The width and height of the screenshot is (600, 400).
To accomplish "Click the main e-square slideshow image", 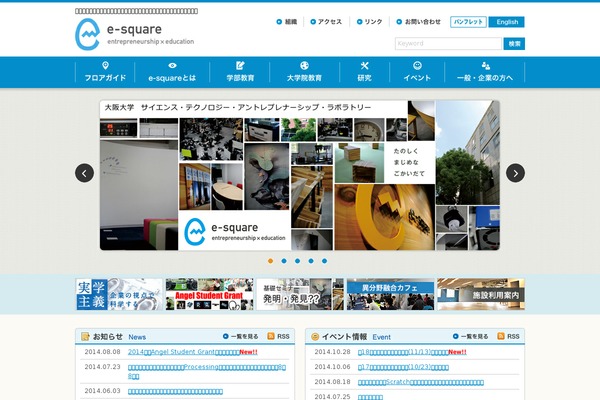I will click(300, 175).
